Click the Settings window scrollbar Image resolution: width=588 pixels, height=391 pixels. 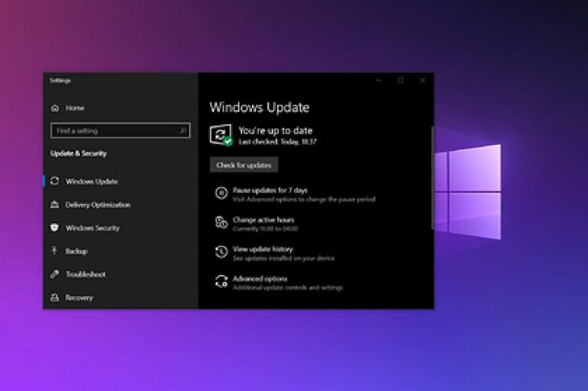tap(433, 178)
